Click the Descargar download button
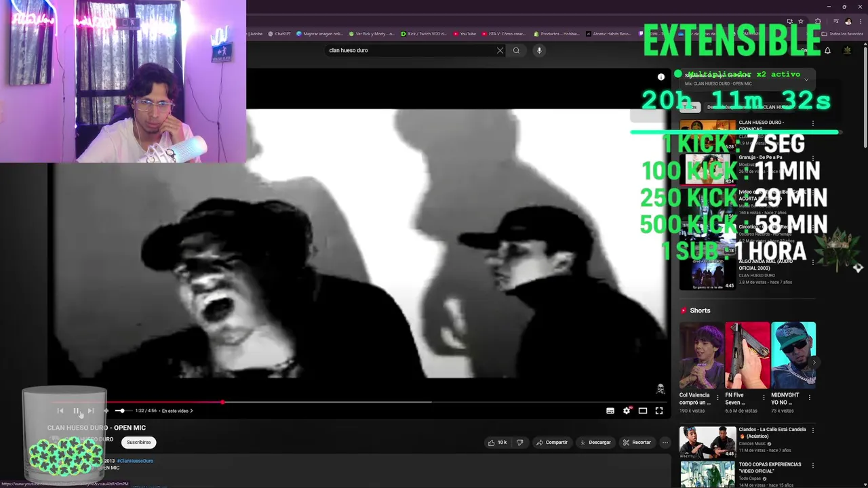 (x=595, y=443)
